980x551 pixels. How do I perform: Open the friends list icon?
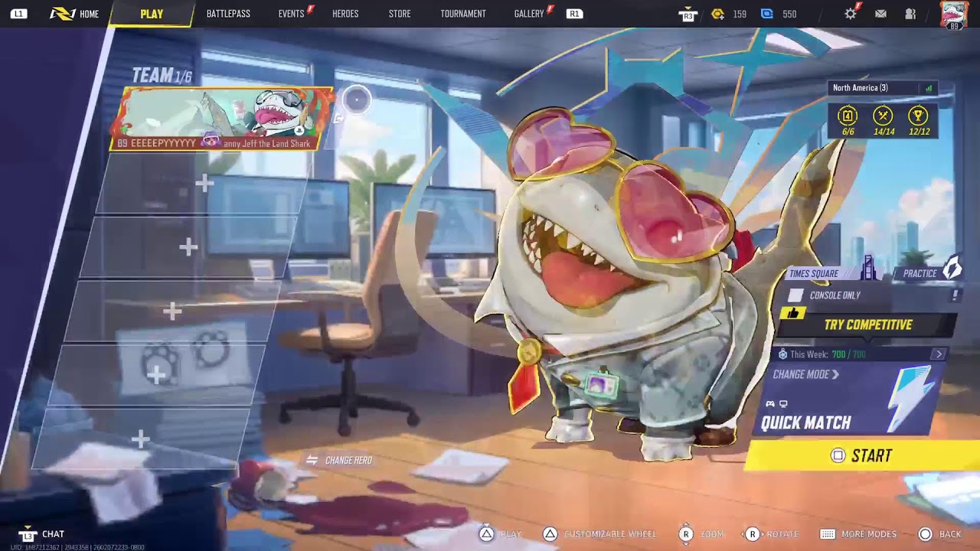coord(910,14)
